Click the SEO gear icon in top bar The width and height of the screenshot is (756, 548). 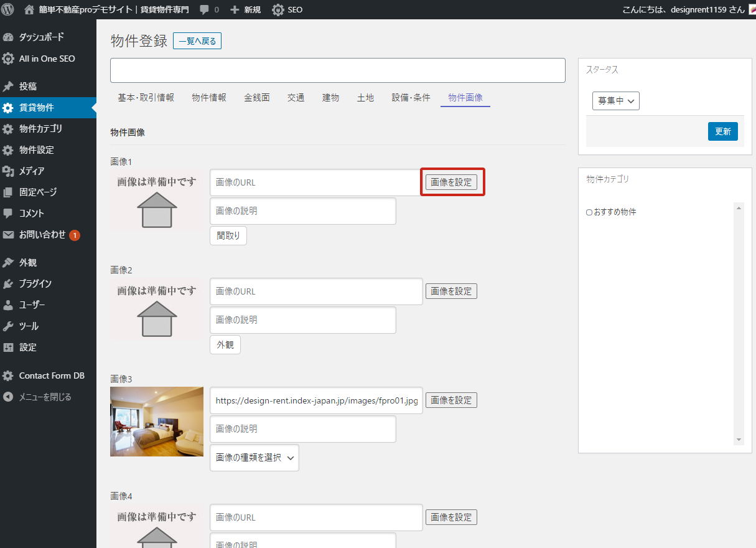pyautogui.click(x=278, y=10)
